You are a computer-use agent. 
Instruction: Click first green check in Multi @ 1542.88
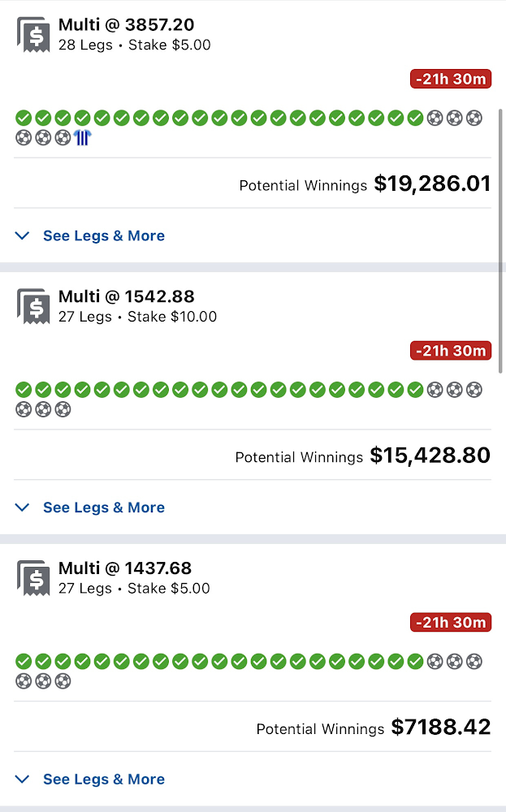tap(24, 390)
